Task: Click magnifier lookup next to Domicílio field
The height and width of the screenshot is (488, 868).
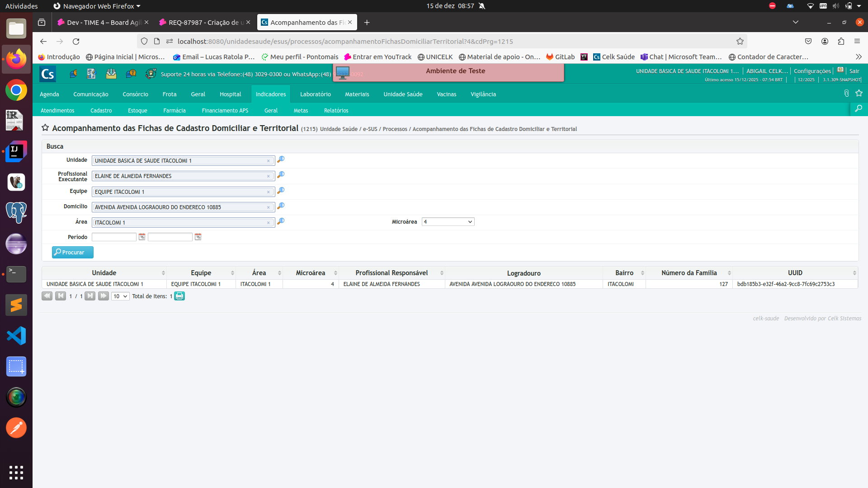Action: click(281, 206)
